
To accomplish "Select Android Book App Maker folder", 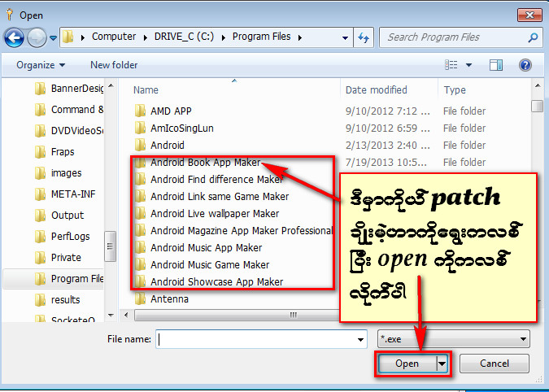I will [205, 163].
